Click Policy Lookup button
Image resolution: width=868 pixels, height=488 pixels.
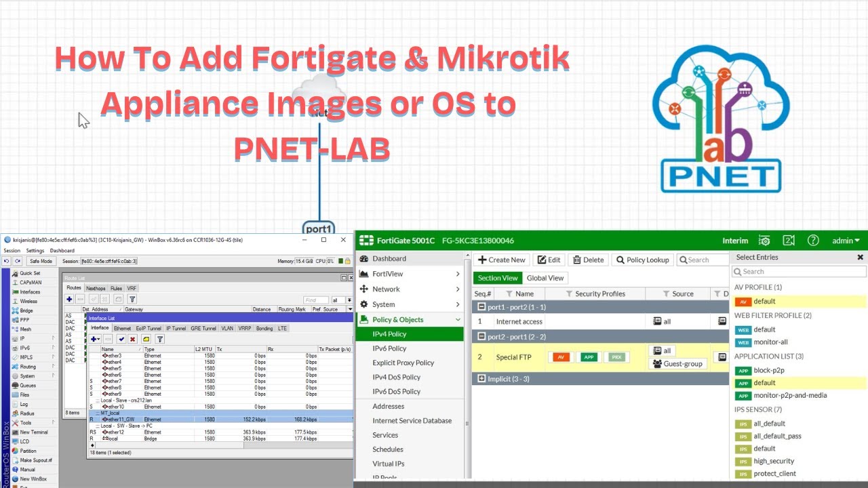[643, 260]
